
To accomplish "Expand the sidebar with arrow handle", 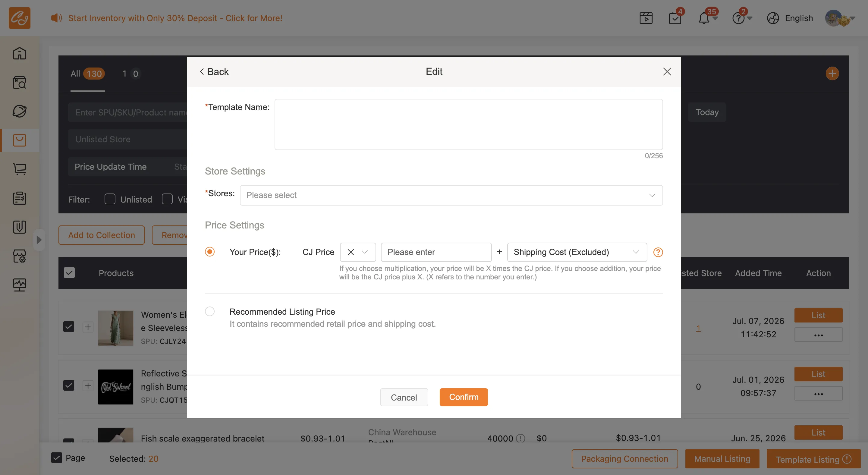I will [39, 240].
